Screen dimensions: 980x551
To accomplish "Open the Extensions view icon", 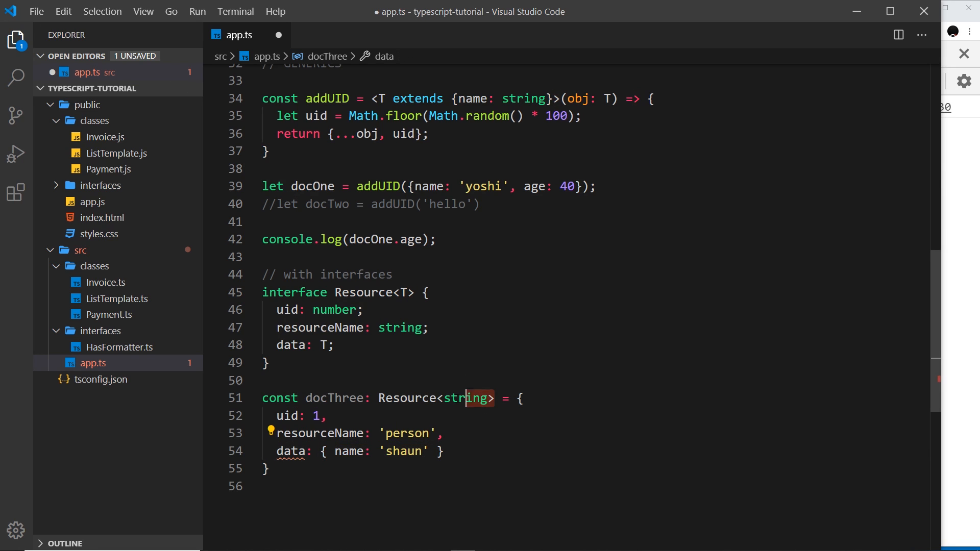I will click(x=16, y=192).
